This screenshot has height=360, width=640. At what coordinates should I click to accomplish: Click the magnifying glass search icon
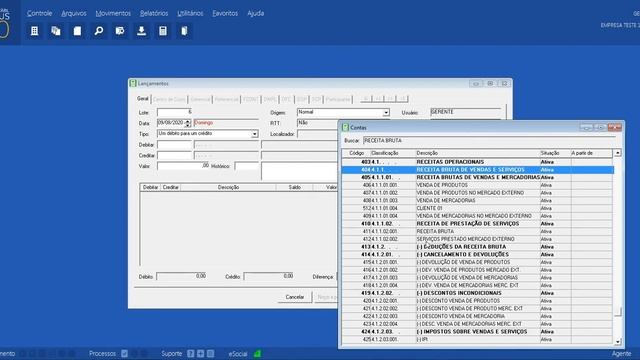[99, 31]
